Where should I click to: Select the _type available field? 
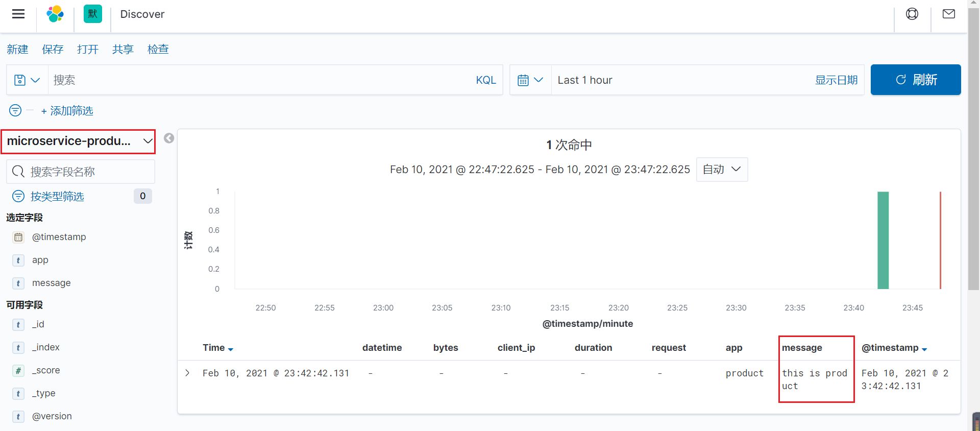click(x=44, y=394)
